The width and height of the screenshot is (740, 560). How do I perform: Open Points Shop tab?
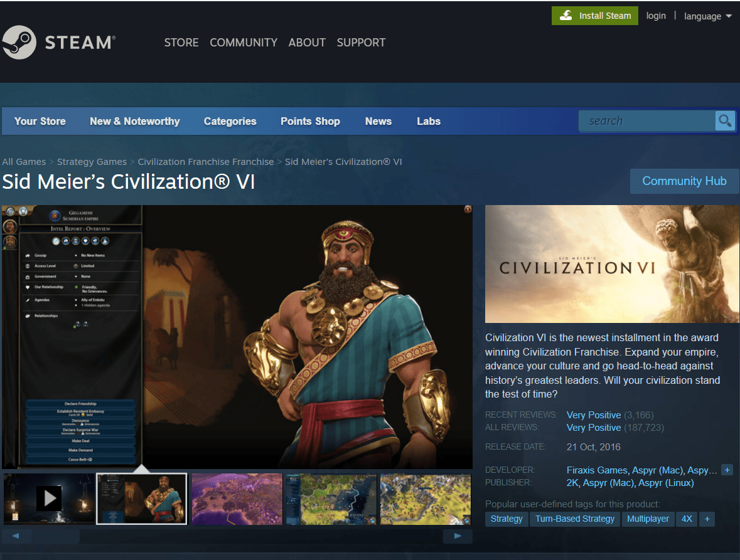[310, 121]
